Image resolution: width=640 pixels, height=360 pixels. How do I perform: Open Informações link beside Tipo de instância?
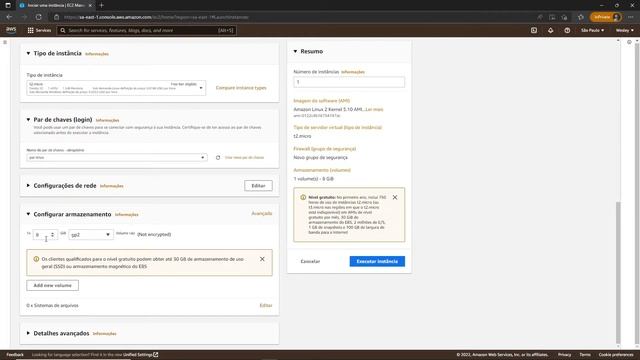(x=97, y=54)
